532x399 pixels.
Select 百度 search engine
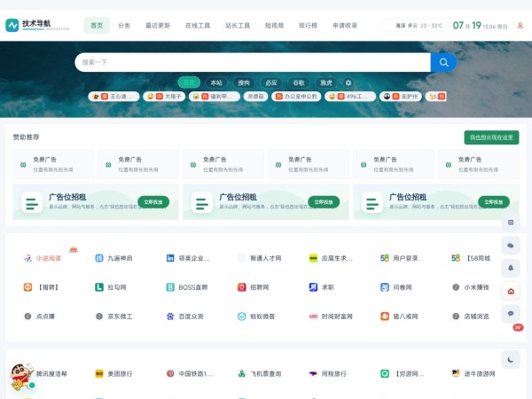tap(189, 82)
